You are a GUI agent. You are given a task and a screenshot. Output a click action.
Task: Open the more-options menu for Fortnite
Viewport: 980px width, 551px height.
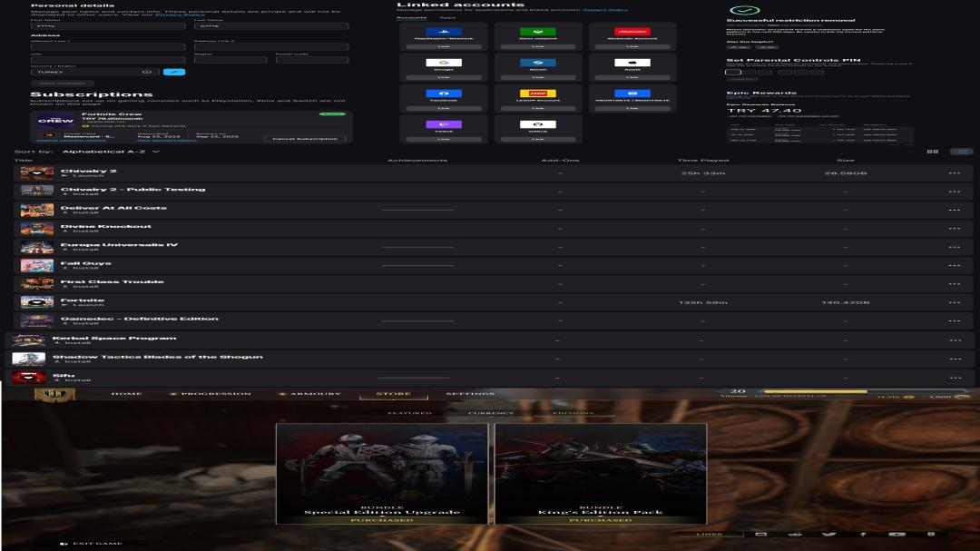[954, 302]
